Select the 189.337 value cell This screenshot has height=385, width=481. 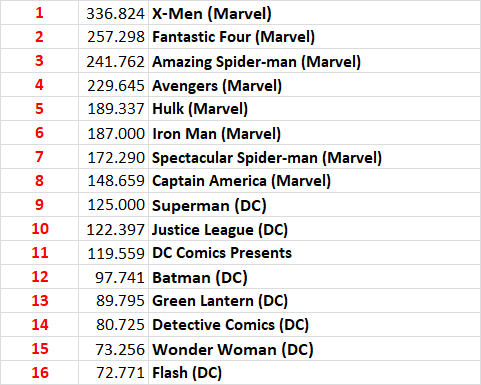pyautogui.click(x=114, y=109)
